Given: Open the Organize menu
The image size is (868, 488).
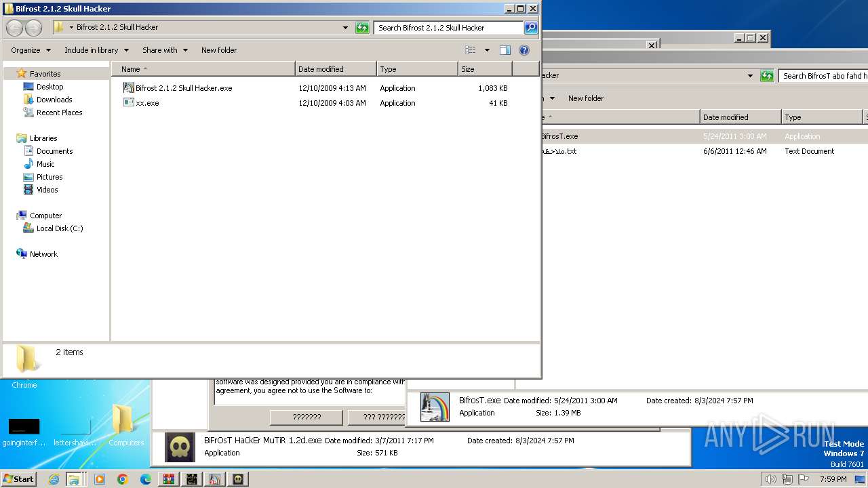Looking at the screenshot, I should tap(31, 50).
